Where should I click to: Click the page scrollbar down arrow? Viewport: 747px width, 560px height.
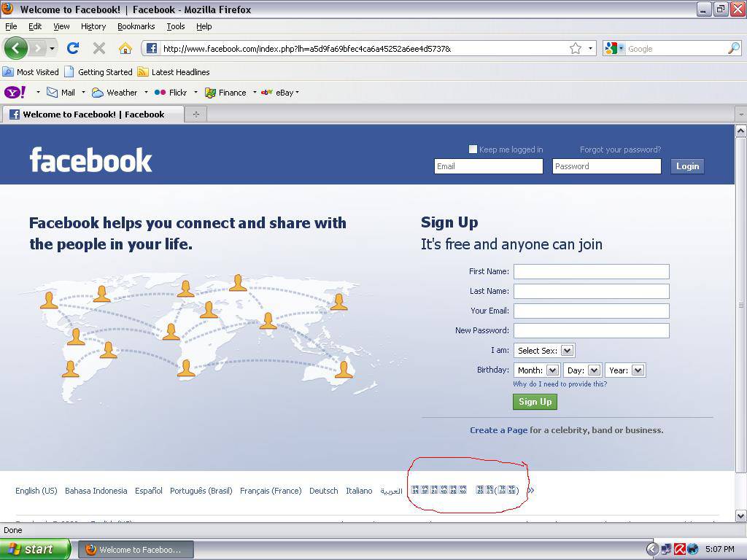[741, 516]
